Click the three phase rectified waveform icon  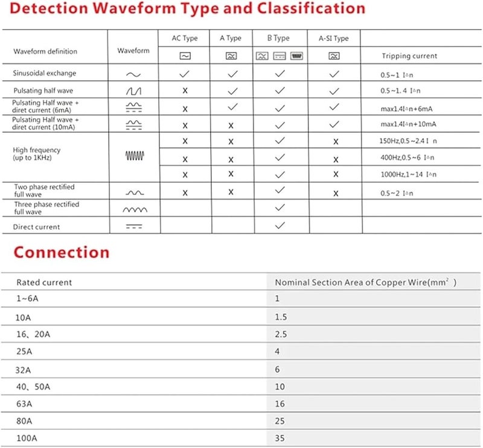pyautogui.click(x=134, y=210)
